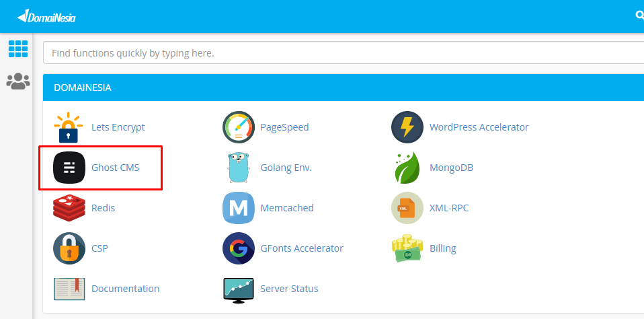Screen dimensions: 644x319
Task: Open the PageSpeed link
Action: [x=284, y=127]
